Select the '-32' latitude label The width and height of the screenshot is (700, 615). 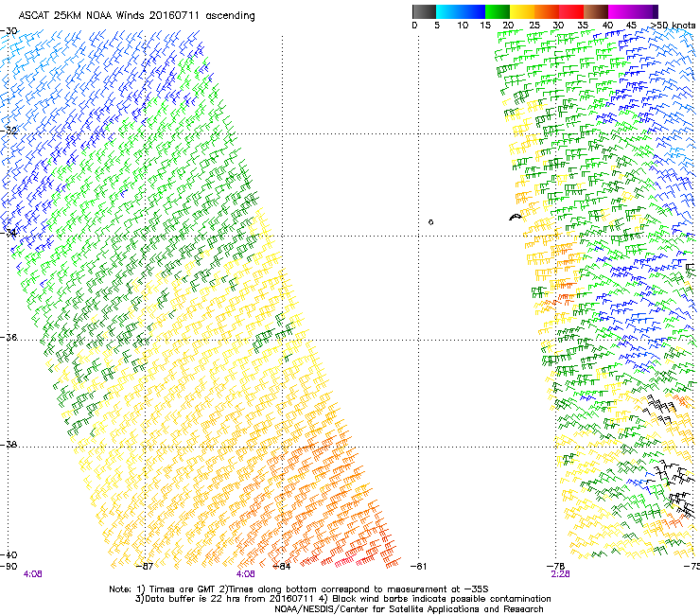[9, 131]
